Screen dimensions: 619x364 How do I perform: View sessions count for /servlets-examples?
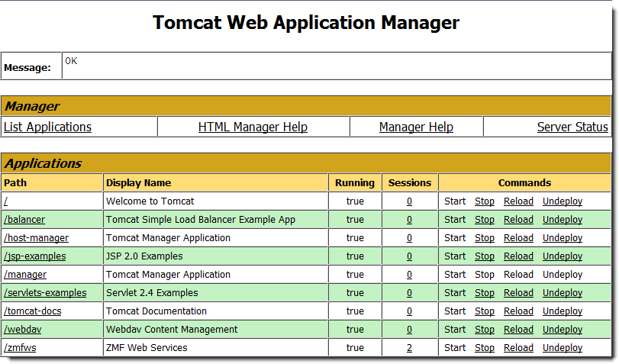409,293
